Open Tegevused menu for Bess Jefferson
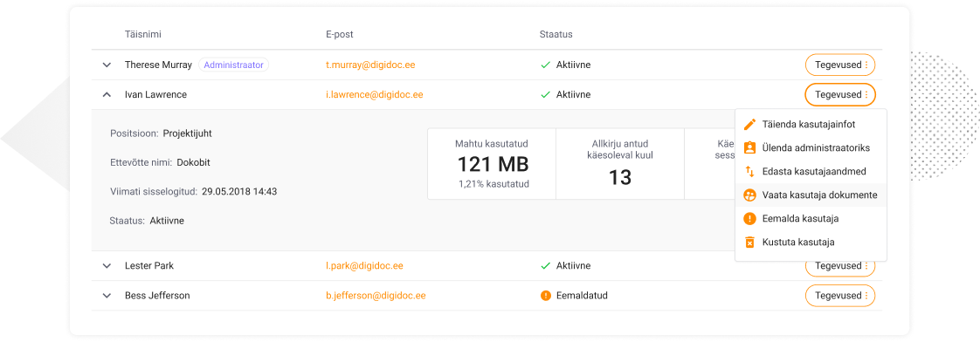The width and height of the screenshot is (980, 342). (840, 295)
